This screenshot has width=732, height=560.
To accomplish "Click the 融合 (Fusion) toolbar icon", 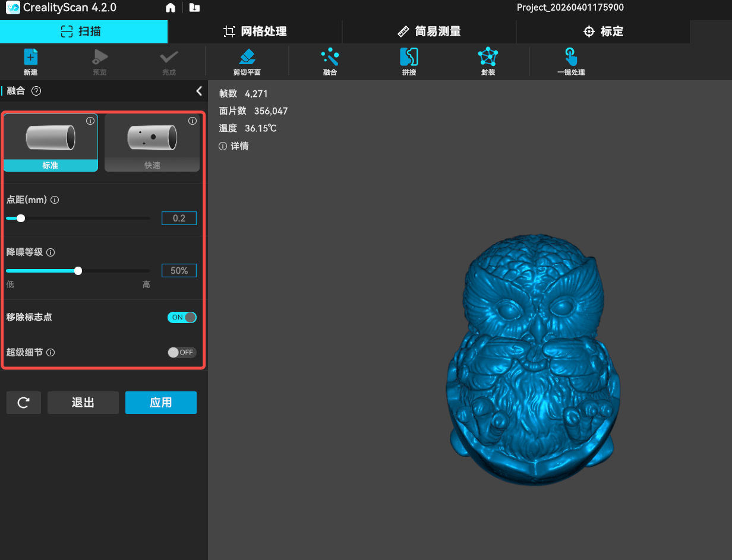I will pyautogui.click(x=330, y=61).
